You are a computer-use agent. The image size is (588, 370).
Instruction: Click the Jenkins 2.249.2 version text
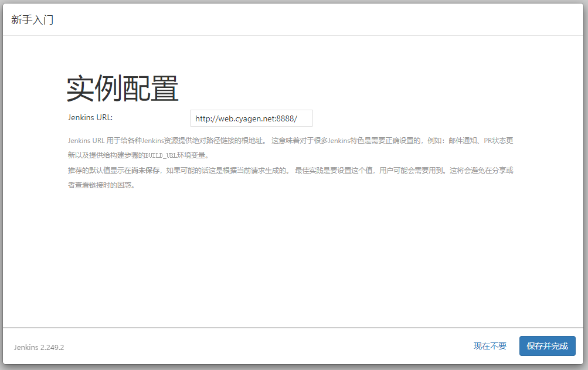pyautogui.click(x=39, y=347)
